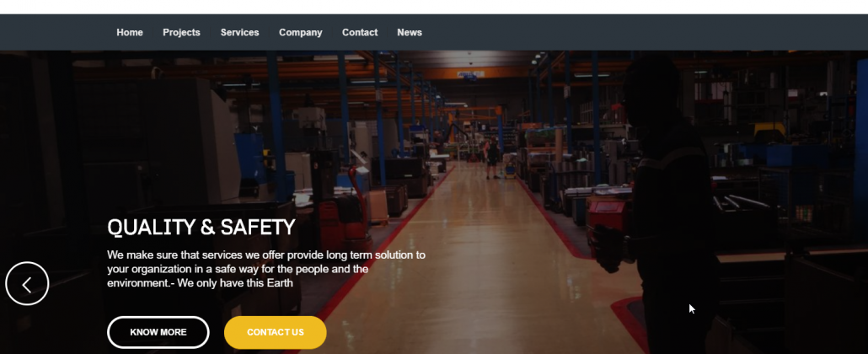
Task: Click the QUALITY & SAFETY heading
Action: (201, 227)
